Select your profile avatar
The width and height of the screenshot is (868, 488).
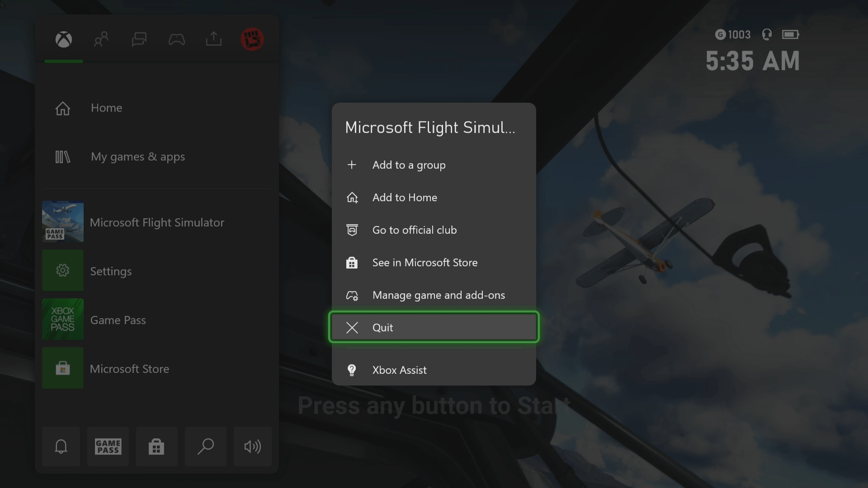pos(252,39)
